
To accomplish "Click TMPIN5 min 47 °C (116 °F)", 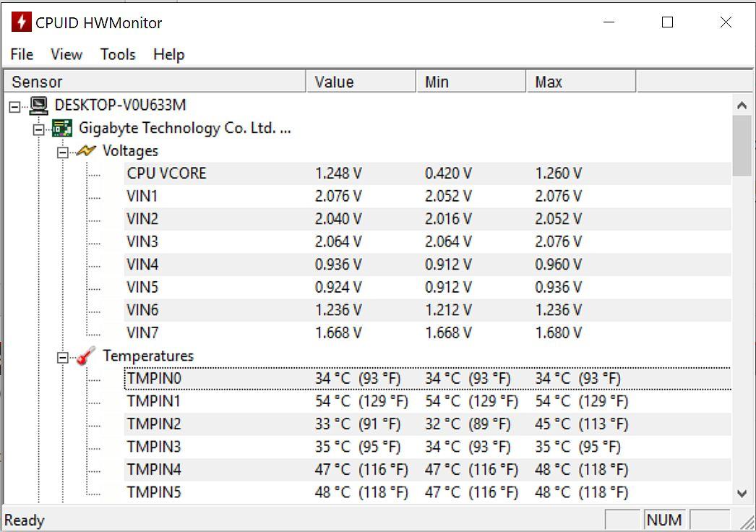I will pos(471,492).
